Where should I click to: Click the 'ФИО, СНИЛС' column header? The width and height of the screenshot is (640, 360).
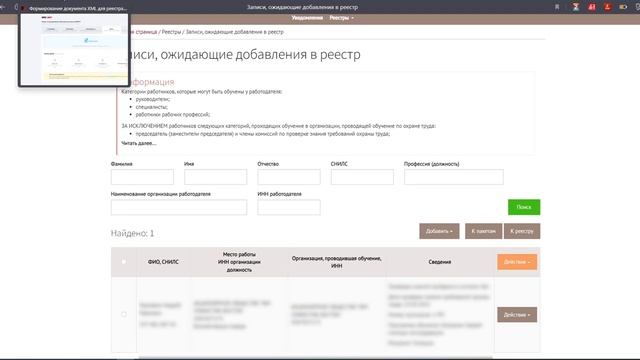[163, 262]
